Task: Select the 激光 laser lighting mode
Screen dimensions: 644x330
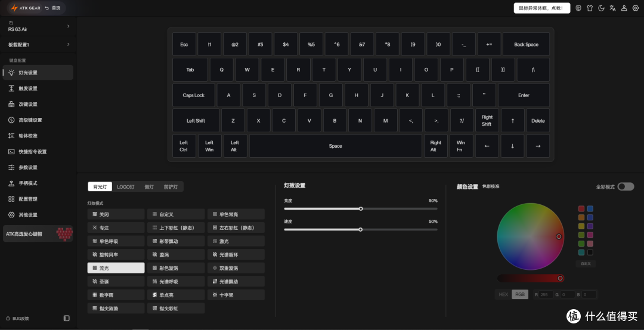Action: coord(236,241)
